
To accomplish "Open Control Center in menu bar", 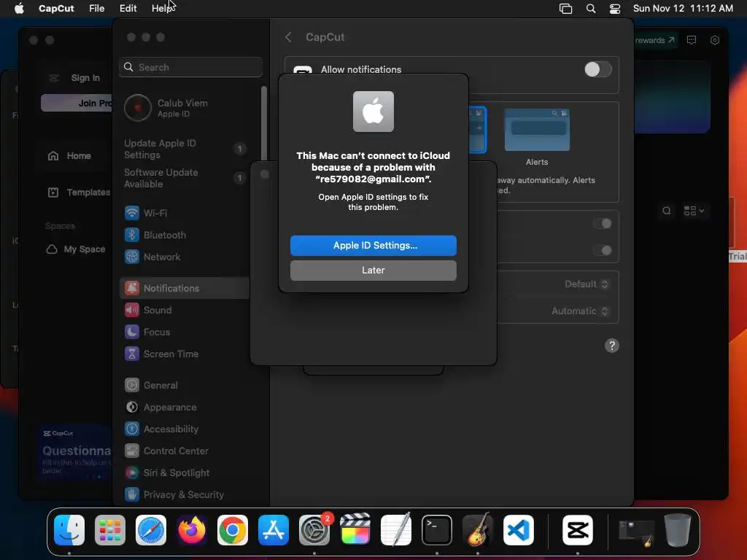I will [x=615, y=9].
